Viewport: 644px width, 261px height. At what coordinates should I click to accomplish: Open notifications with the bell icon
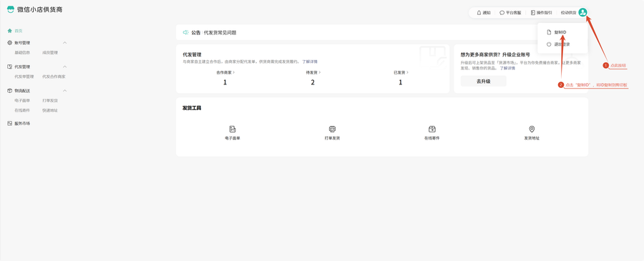[x=479, y=13]
